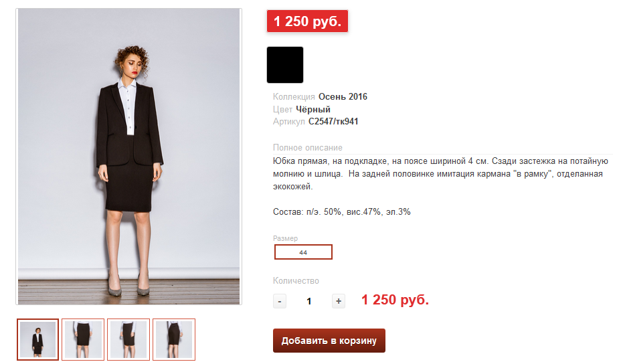Switch to the fourth thumbnail side view
The image size is (619, 364).
pyautogui.click(x=174, y=339)
